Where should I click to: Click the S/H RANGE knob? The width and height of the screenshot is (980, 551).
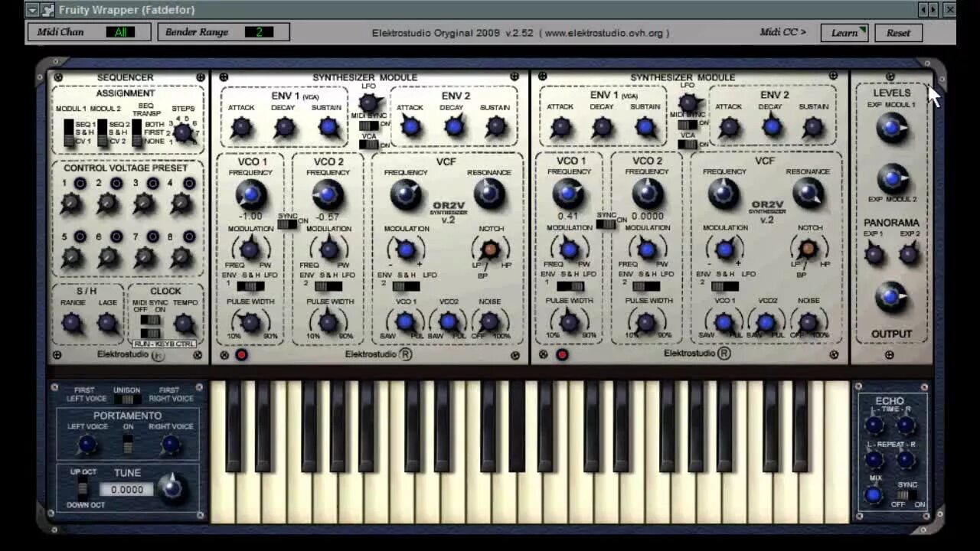click(x=72, y=324)
